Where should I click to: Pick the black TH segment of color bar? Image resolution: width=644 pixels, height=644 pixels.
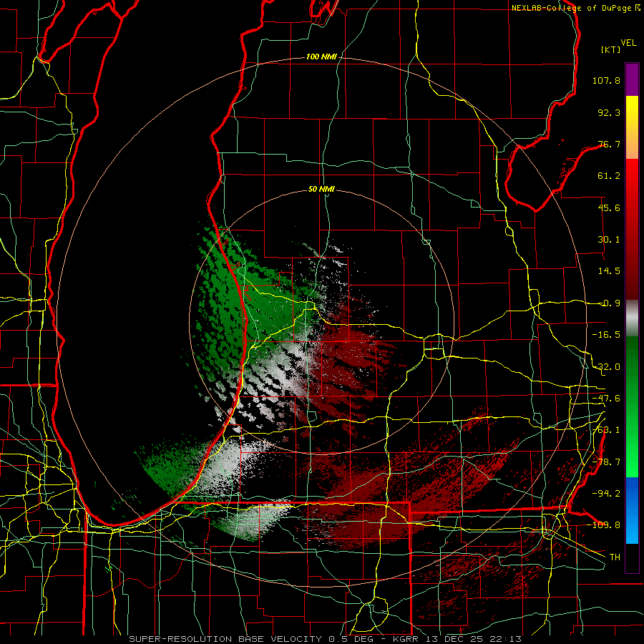632,557
